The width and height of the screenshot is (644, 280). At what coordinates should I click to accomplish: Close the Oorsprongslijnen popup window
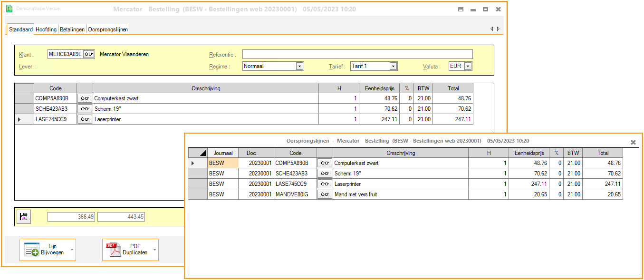click(633, 142)
